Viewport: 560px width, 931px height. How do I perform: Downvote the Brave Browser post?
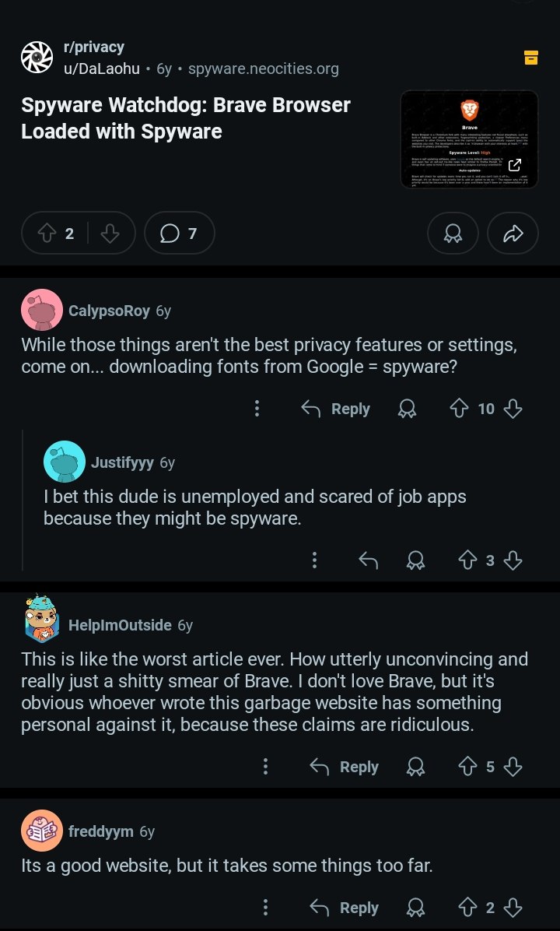[x=110, y=233]
